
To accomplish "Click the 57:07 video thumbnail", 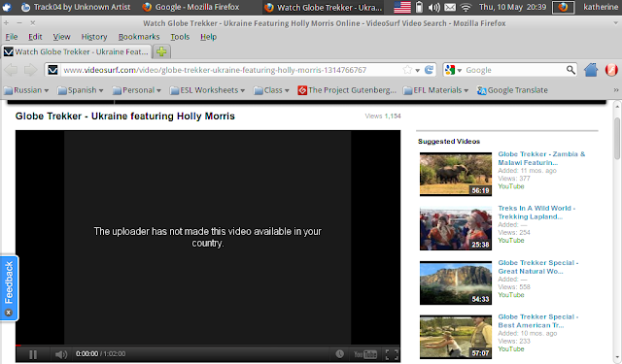I will (456, 337).
